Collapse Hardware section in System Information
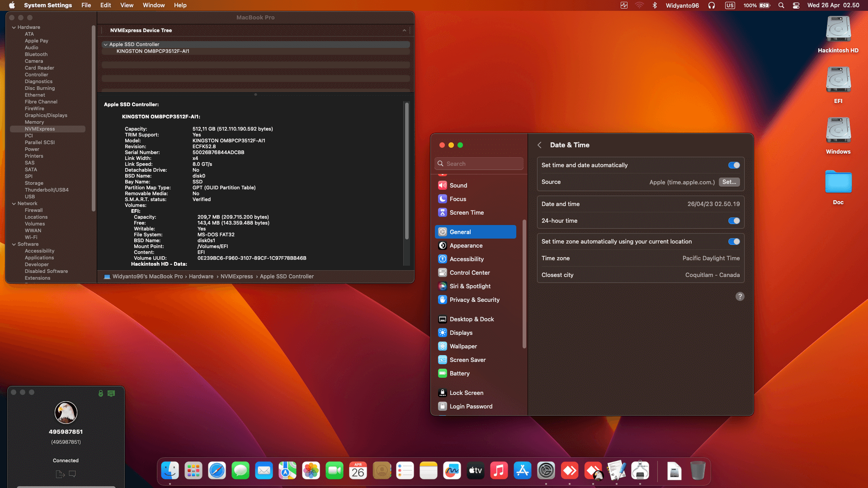The height and width of the screenshot is (488, 868). pyautogui.click(x=14, y=28)
